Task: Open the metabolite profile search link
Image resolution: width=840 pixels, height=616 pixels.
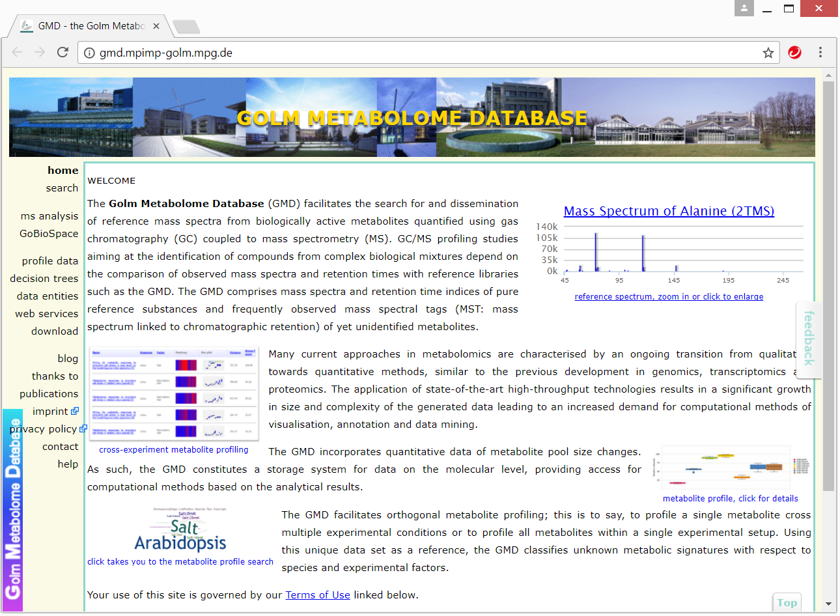Action: [x=180, y=562]
